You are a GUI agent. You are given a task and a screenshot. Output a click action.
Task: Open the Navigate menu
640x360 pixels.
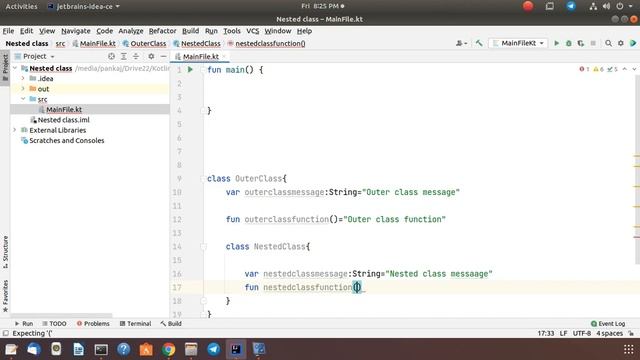pos(76,31)
